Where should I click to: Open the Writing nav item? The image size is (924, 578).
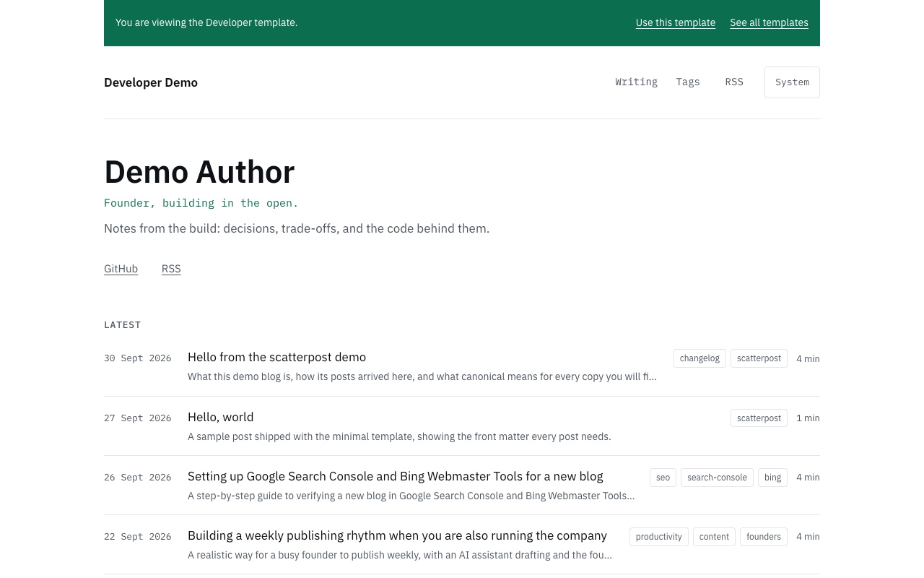coord(636,82)
